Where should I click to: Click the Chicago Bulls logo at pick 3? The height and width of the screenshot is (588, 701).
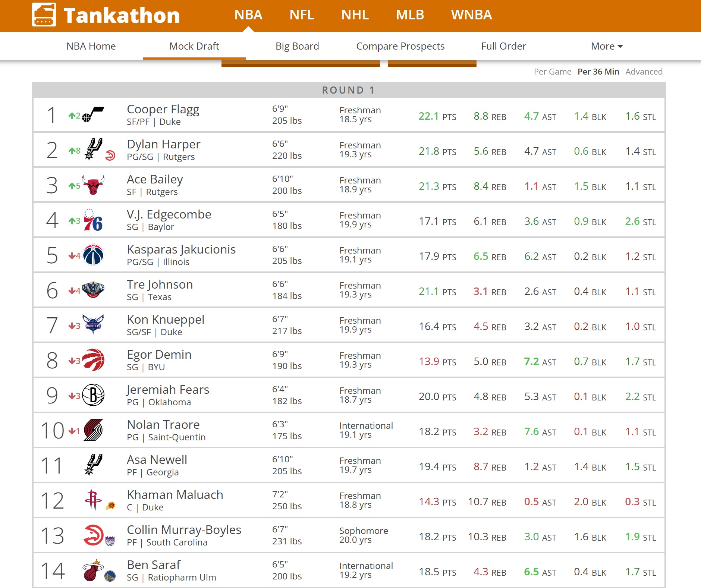coord(93,185)
